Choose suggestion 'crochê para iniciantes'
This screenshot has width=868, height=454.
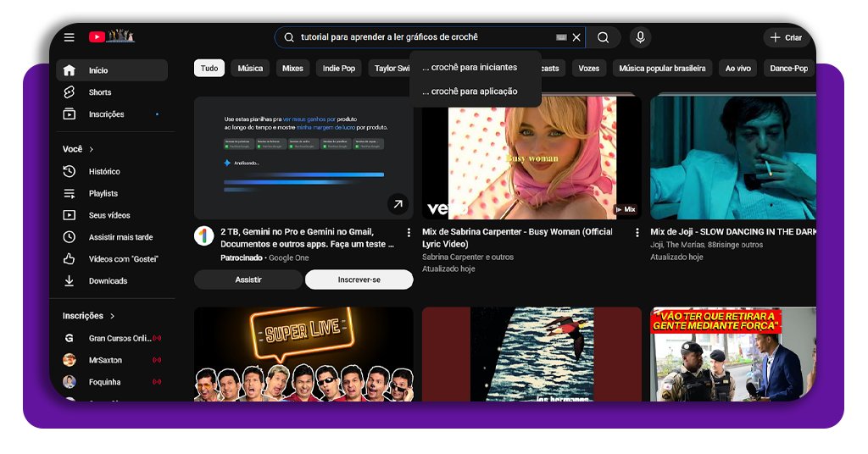click(x=470, y=68)
